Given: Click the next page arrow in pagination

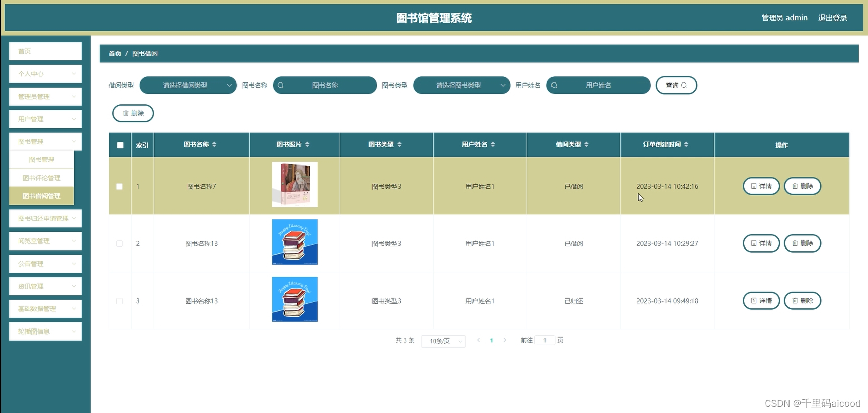Looking at the screenshot, I should pyautogui.click(x=505, y=340).
